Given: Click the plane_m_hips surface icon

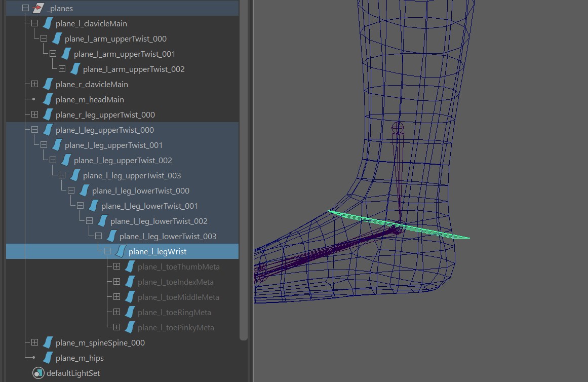Looking at the screenshot, I should tap(48, 358).
